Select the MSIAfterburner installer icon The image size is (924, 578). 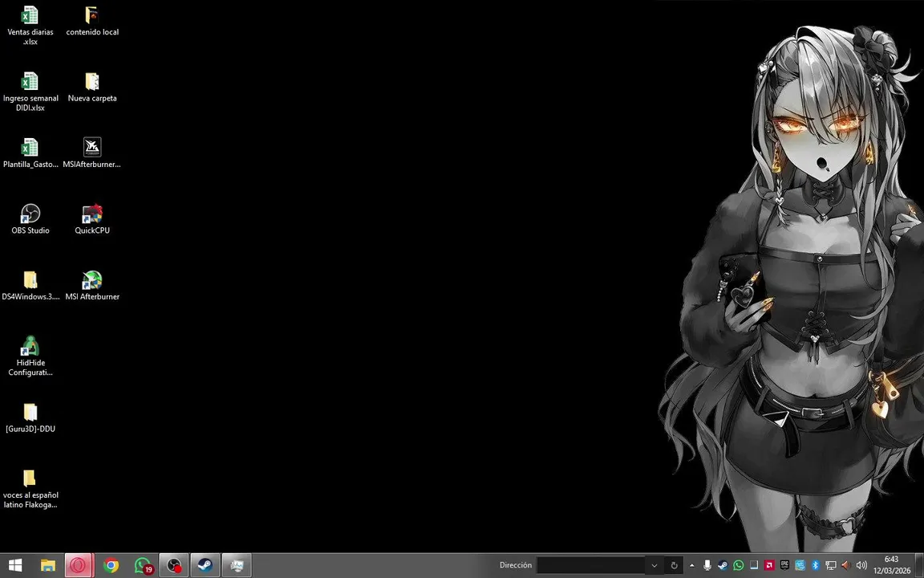[92, 153]
